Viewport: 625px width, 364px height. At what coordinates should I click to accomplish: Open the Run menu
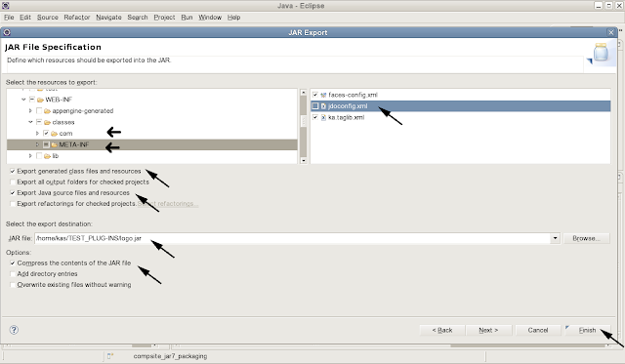point(187,18)
